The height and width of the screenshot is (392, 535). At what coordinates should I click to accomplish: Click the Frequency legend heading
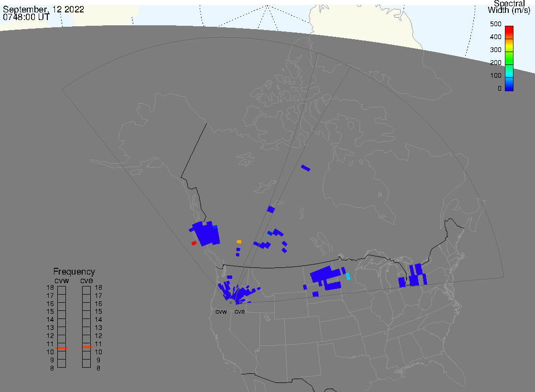pyautogui.click(x=74, y=272)
